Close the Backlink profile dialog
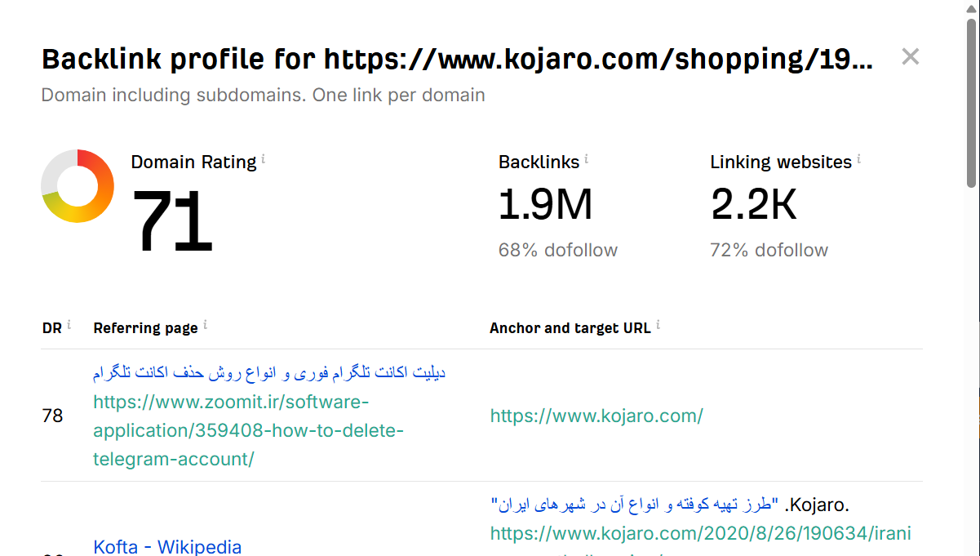 (910, 56)
